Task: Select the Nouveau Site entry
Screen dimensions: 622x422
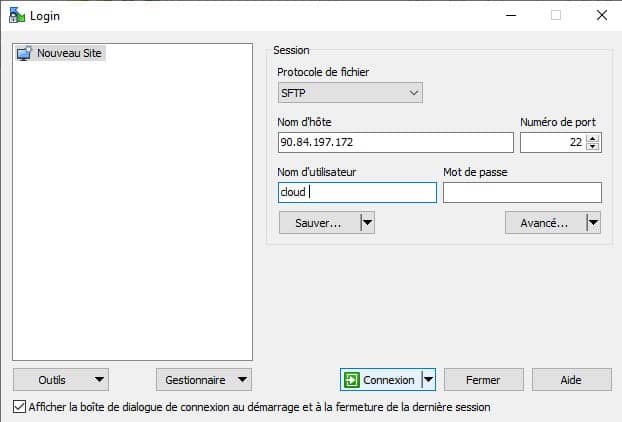Action: [61, 53]
